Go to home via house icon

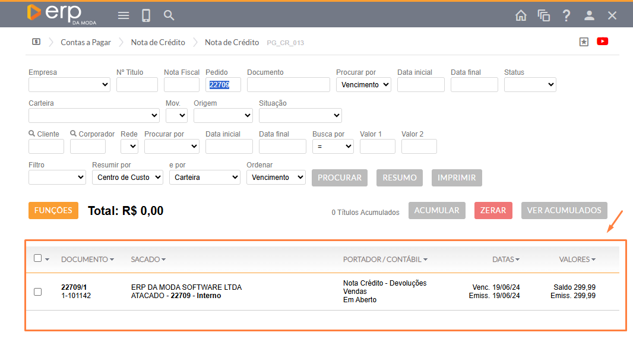click(x=521, y=15)
